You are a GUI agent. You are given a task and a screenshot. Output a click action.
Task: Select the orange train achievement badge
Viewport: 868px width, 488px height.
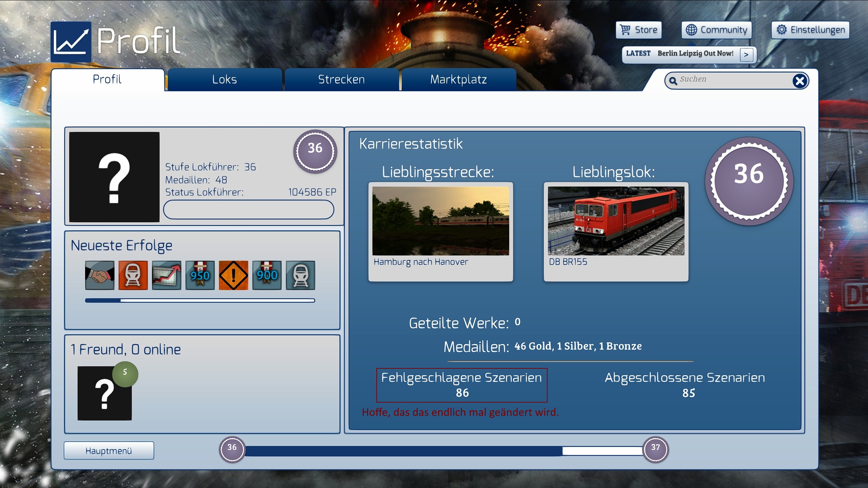pos(133,275)
